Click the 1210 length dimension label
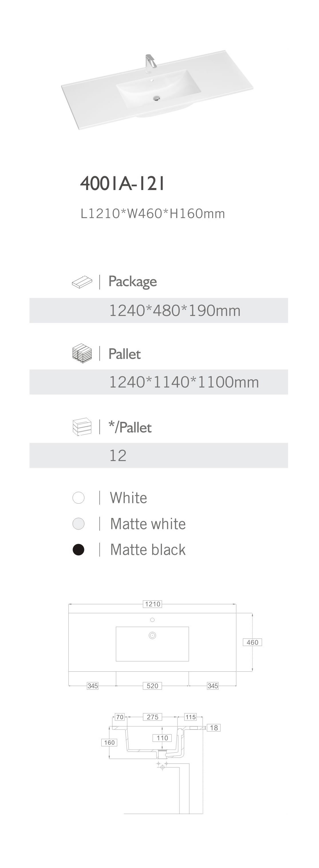This screenshot has width=319, height=868. pos(152,604)
